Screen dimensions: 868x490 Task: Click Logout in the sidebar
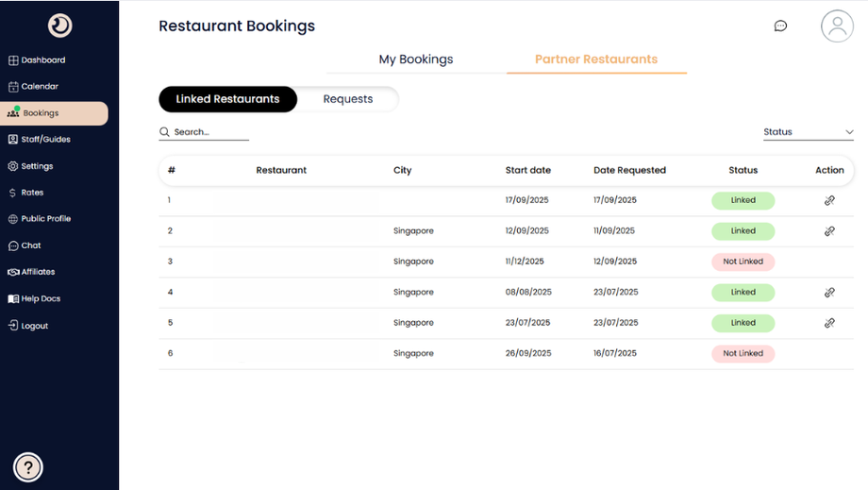pos(34,326)
